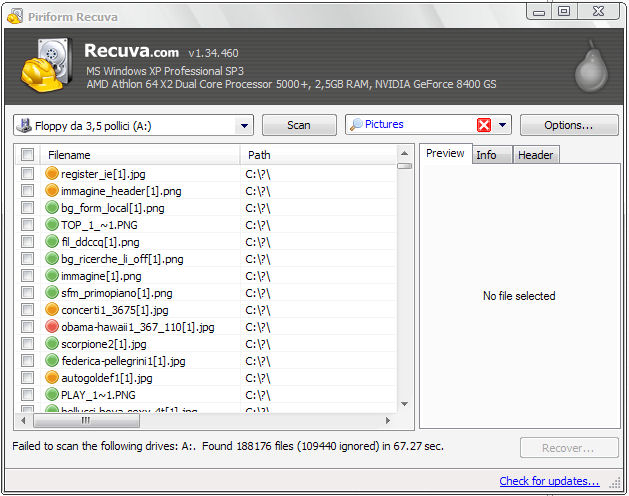The width and height of the screenshot is (629, 496).
Task: Switch to the Info tab
Action: [x=491, y=155]
